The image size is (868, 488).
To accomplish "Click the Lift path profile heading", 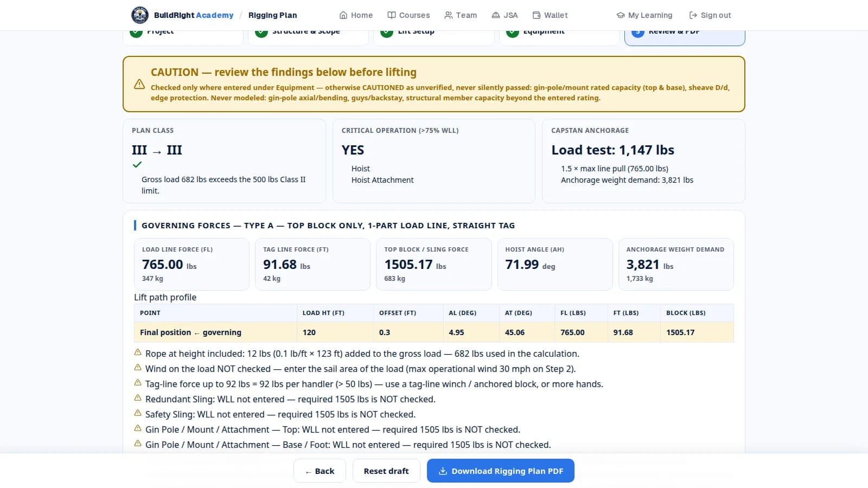I will [165, 297].
